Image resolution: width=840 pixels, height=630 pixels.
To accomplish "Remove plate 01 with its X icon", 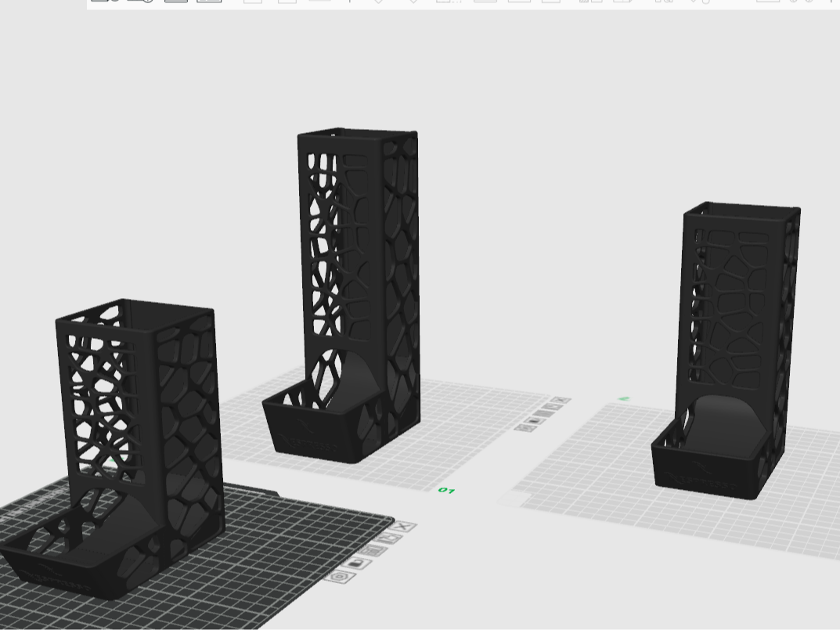I will (561, 400).
